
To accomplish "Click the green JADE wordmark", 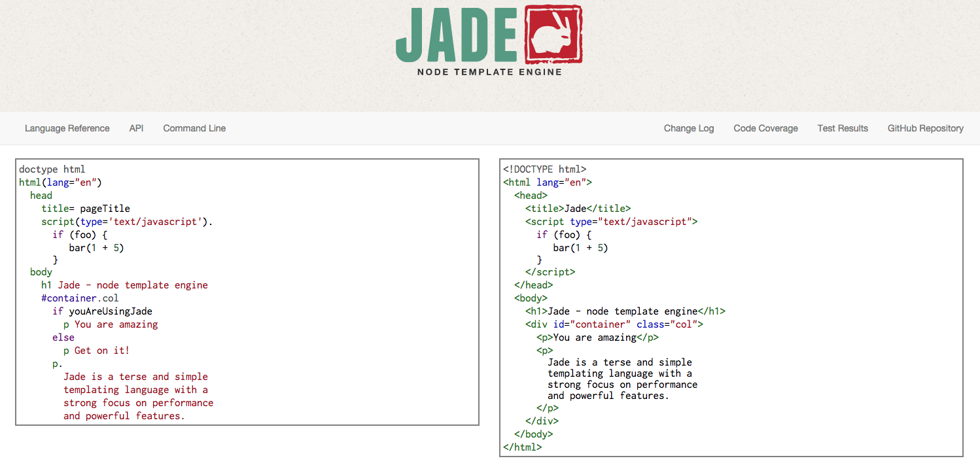I will [457, 36].
